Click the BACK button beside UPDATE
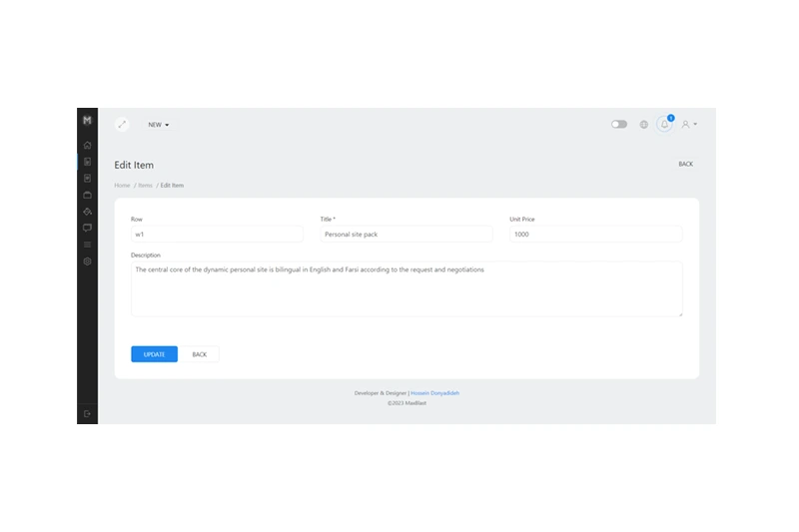The width and height of the screenshot is (799, 532). tap(200, 354)
